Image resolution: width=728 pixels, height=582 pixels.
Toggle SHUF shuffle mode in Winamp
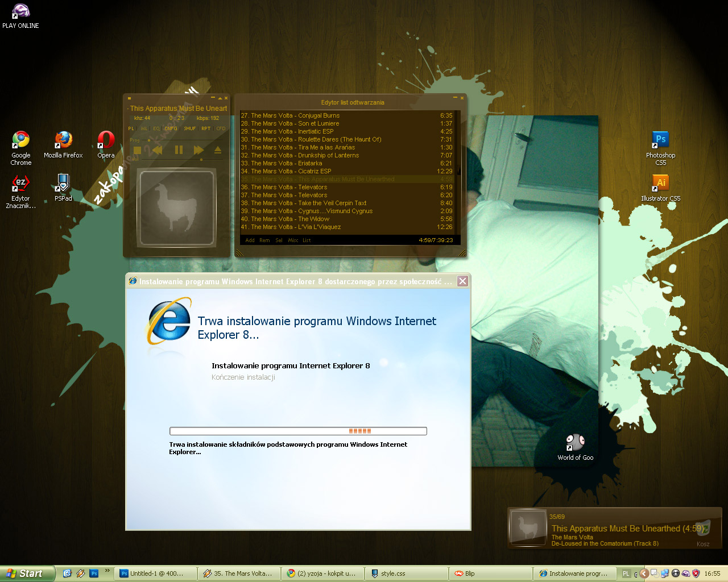189,128
